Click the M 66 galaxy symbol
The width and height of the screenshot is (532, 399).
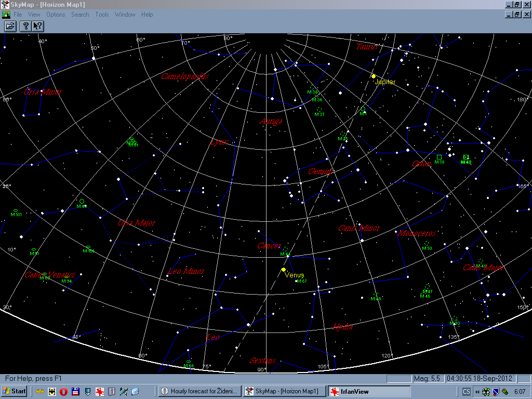[x=188, y=362]
